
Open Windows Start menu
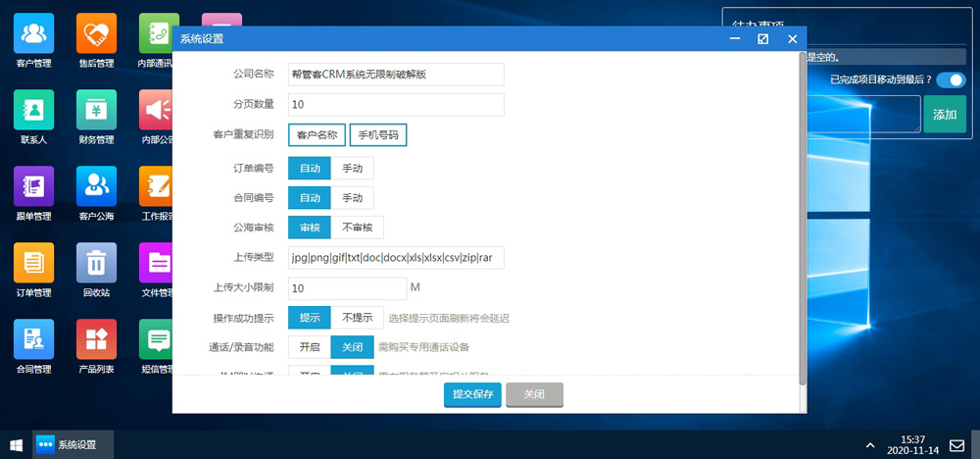point(16,444)
